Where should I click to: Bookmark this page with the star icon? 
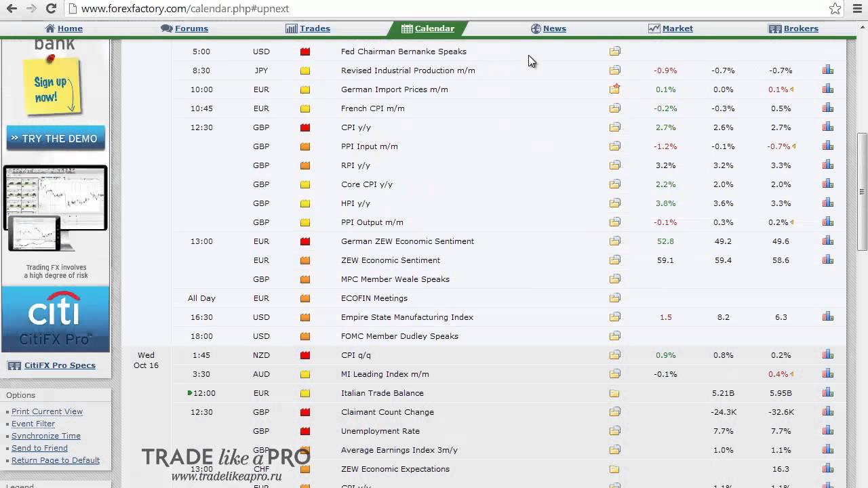coord(835,8)
